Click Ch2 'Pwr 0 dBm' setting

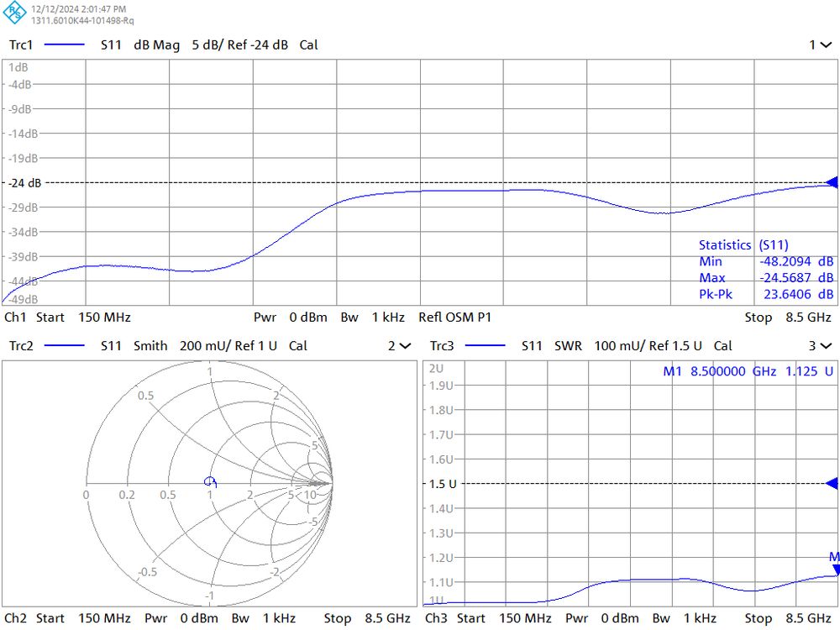[181, 618]
